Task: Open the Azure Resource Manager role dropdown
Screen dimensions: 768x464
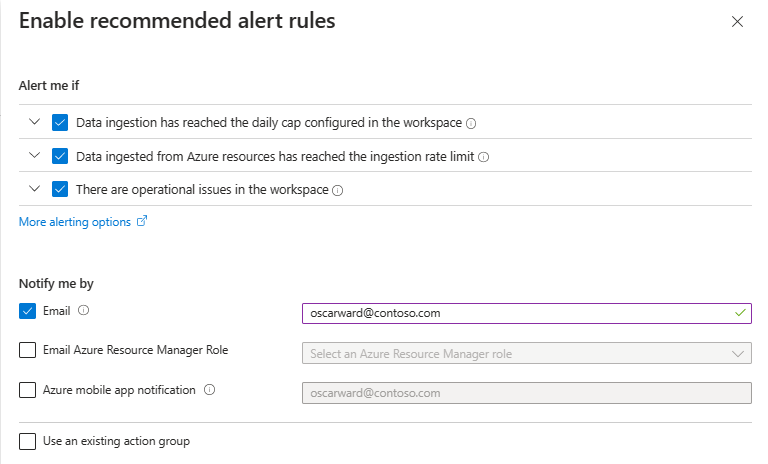Action: point(526,353)
